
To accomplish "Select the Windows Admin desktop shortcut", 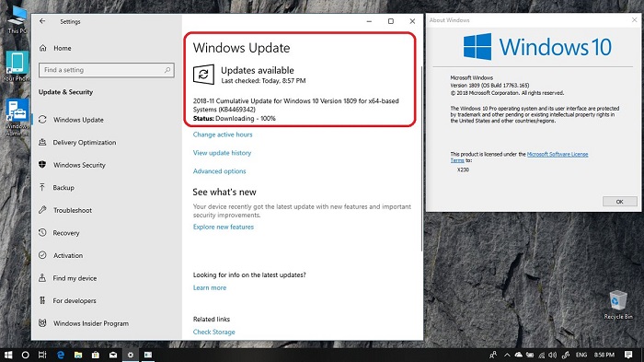I will click(17, 118).
